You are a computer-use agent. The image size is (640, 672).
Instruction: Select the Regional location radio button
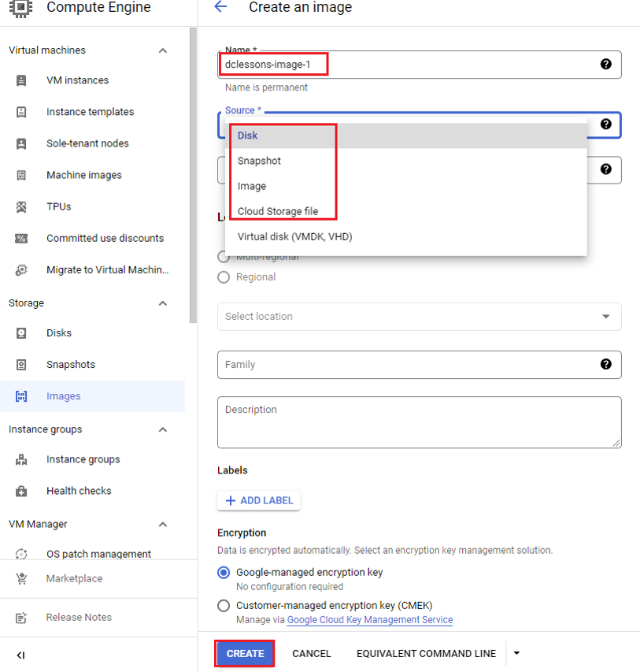point(224,277)
